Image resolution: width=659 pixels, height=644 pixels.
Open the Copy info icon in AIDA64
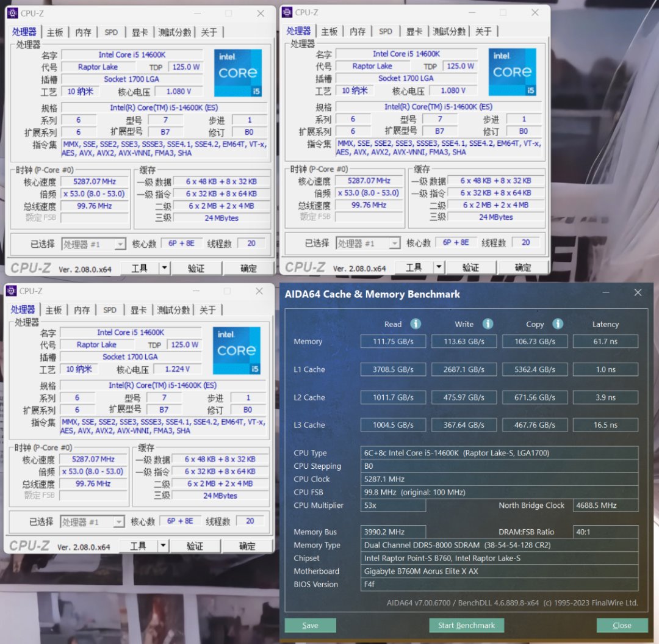(x=558, y=324)
